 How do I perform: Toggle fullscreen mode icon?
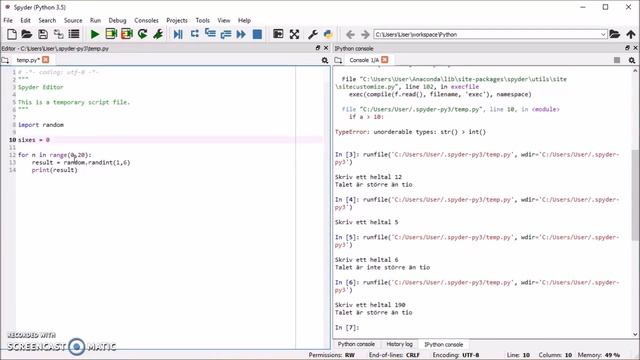coord(294,34)
